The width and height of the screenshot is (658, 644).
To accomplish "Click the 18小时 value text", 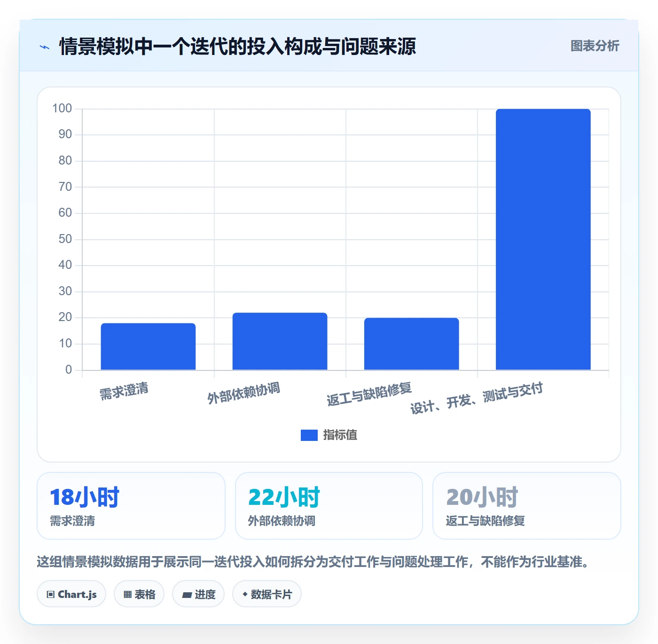I will coord(85,497).
